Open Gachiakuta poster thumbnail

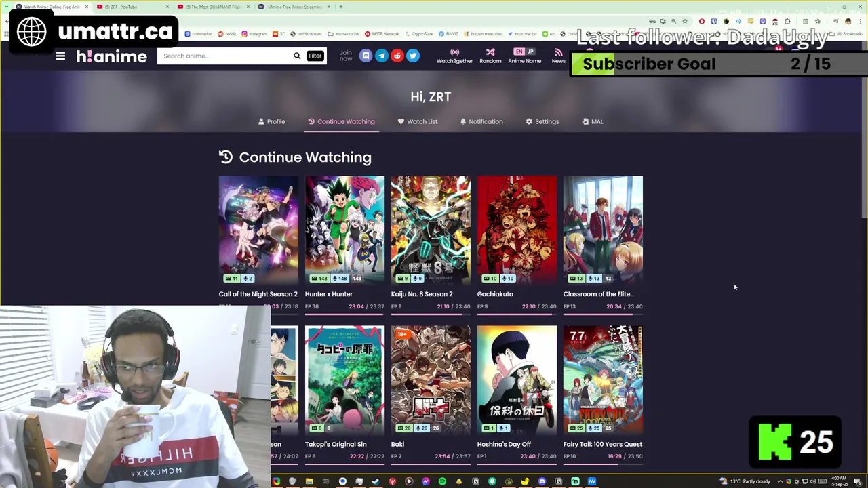tap(517, 230)
